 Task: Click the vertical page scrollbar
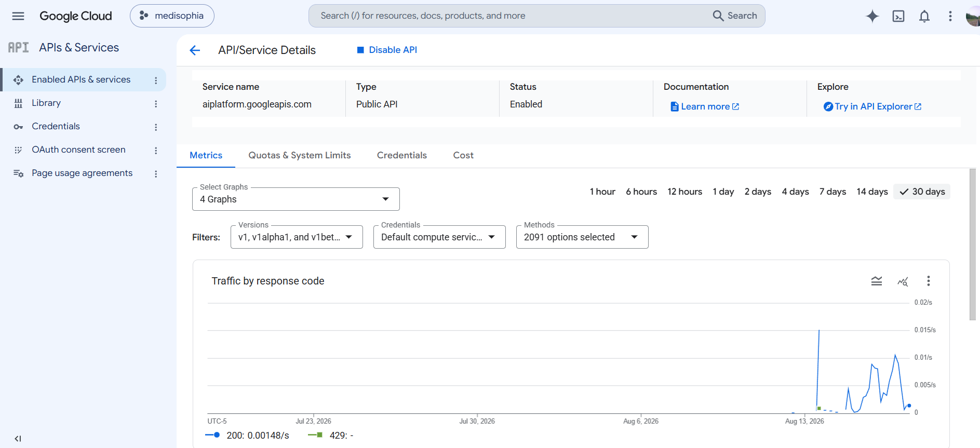point(973,245)
